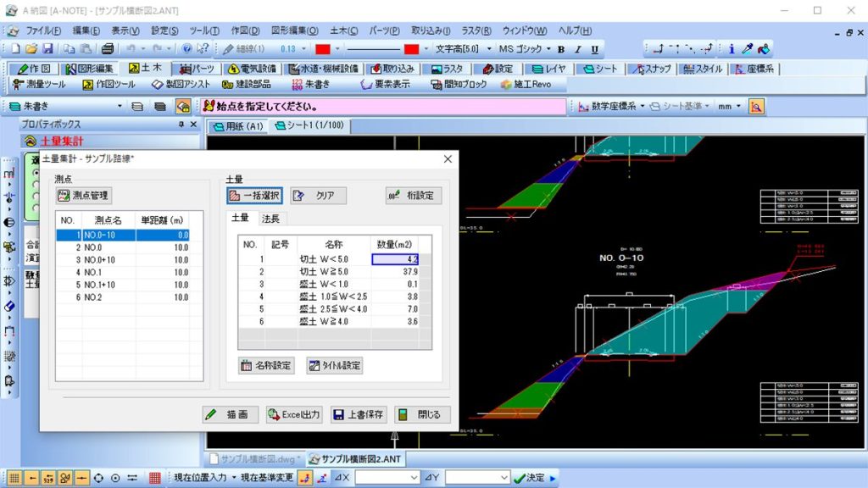The image size is (868, 488).
Task: Toggle Italic text formatting
Action: (x=577, y=49)
